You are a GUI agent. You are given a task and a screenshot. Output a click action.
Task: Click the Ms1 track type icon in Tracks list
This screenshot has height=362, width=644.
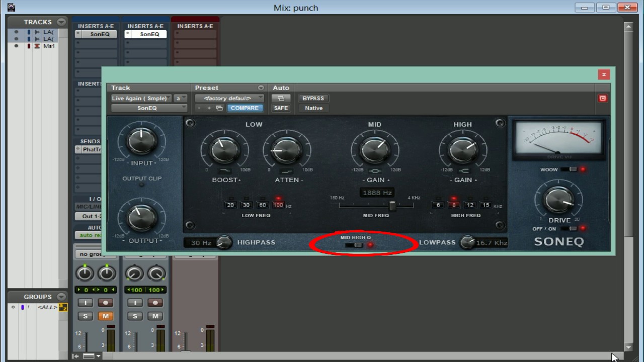click(37, 46)
